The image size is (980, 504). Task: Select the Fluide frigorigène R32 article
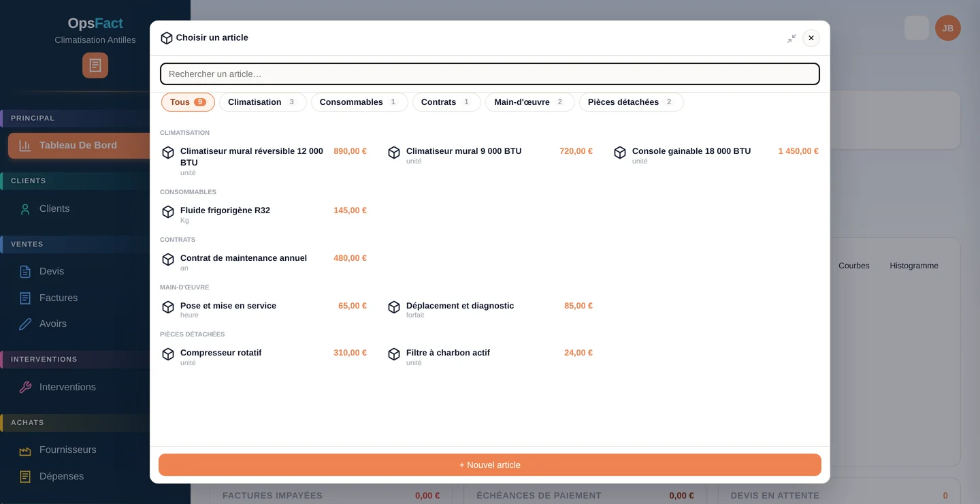[x=264, y=215]
